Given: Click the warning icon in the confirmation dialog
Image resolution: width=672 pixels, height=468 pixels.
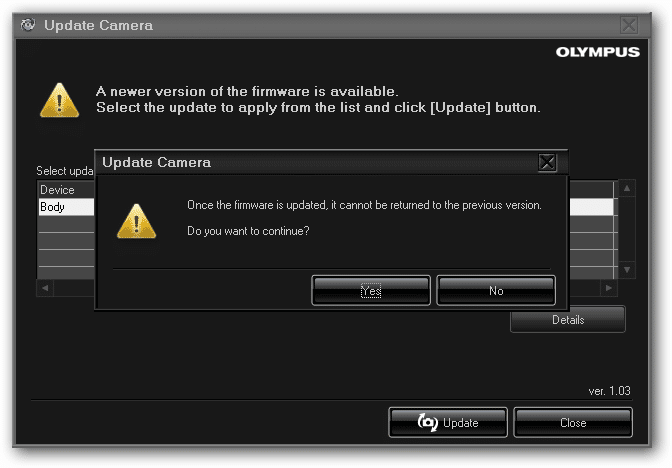Looking at the screenshot, I should (x=137, y=217).
